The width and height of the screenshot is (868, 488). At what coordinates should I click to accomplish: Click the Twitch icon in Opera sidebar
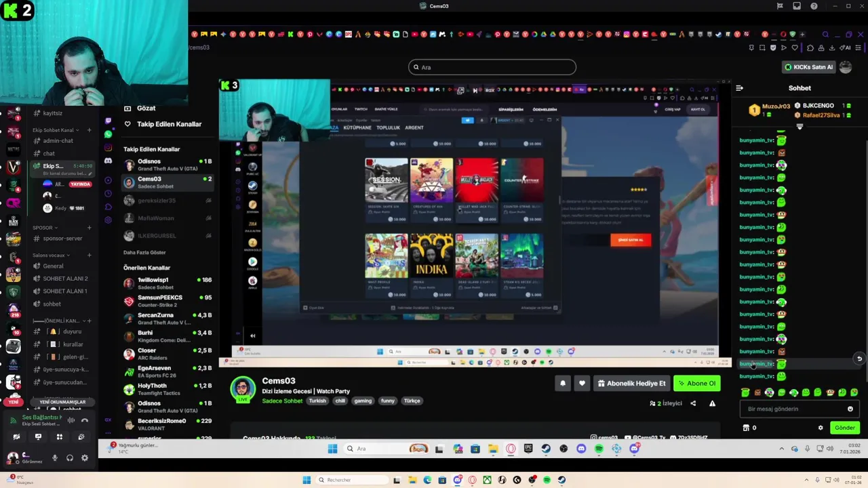click(108, 121)
